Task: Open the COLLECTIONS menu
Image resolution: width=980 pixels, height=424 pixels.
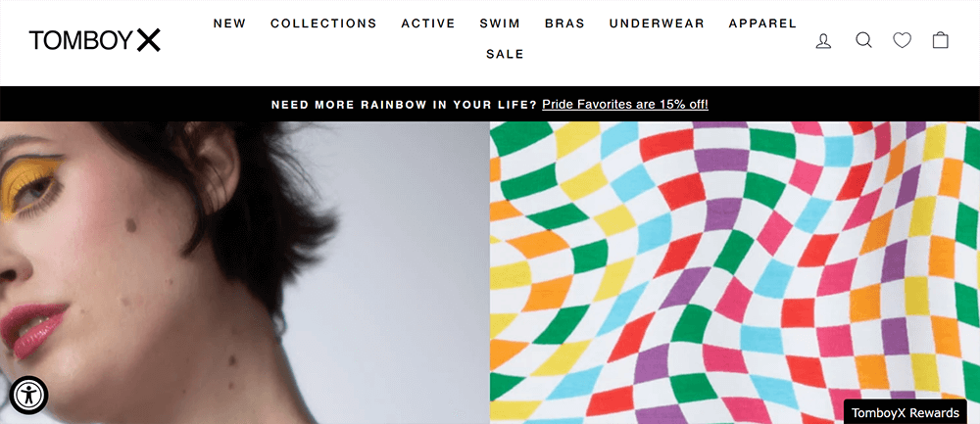Action: [323, 24]
